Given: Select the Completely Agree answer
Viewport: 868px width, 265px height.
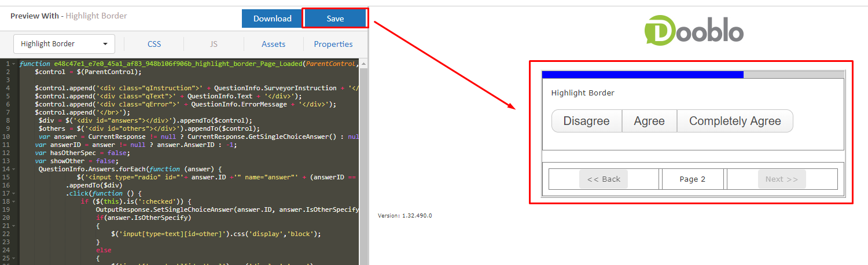Looking at the screenshot, I should point(735,121).
